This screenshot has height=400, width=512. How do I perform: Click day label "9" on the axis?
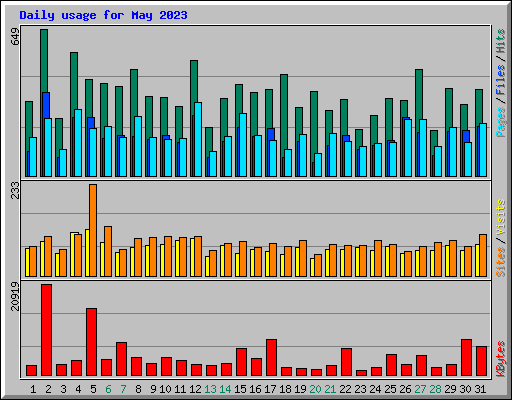(153, 389)
